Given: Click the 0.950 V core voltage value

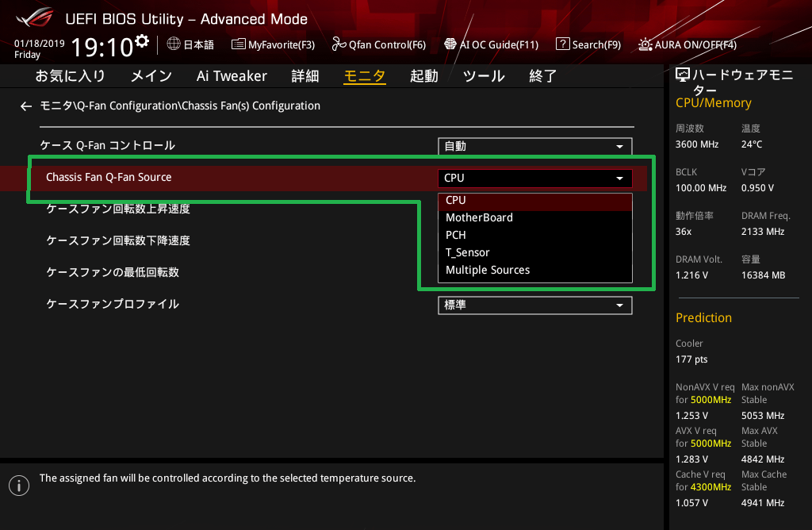Looking at the screenshot, I should click(757, 188).
